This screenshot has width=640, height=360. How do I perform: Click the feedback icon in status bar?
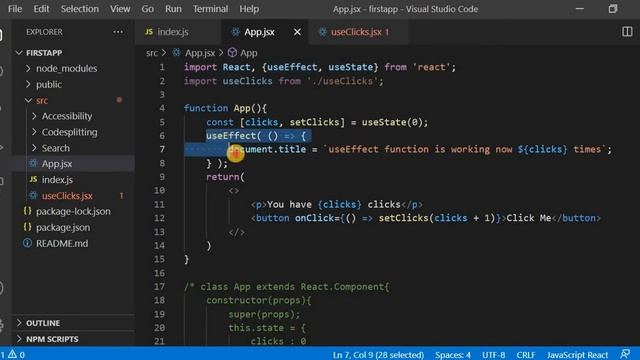click(x=625, y=354)
